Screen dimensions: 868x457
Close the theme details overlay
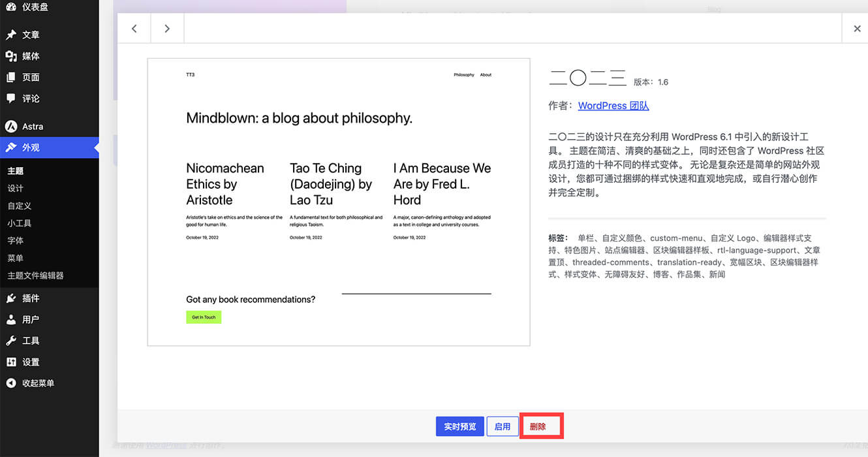pos(857,29)
